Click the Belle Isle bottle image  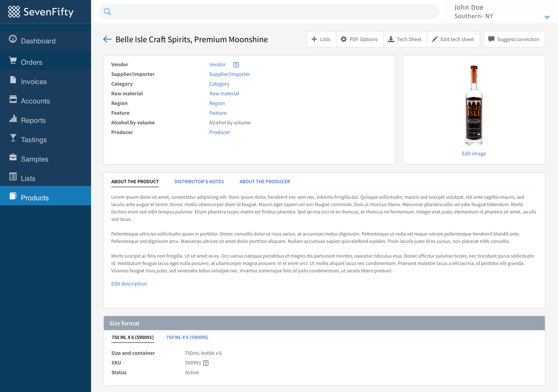474,105
